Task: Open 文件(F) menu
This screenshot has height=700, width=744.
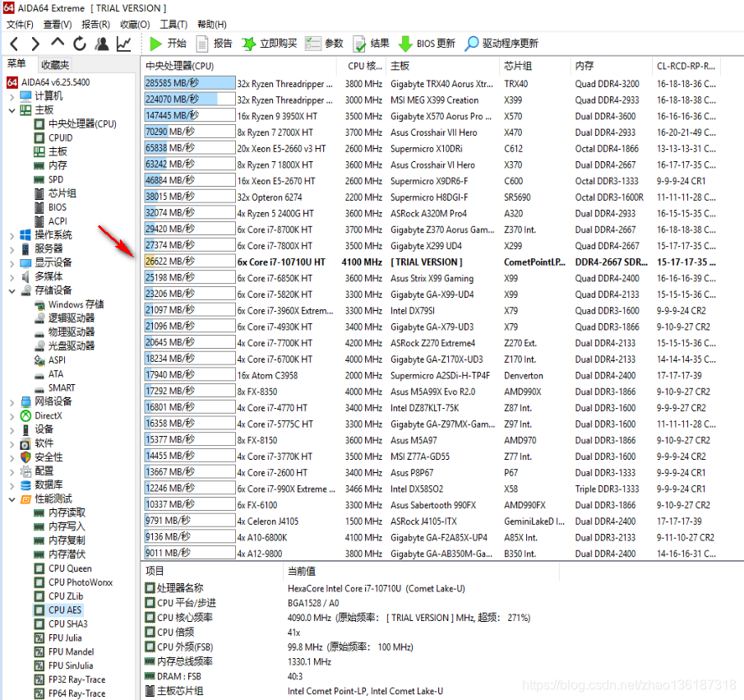Action: pyautogui.click(x=20, y=24)
